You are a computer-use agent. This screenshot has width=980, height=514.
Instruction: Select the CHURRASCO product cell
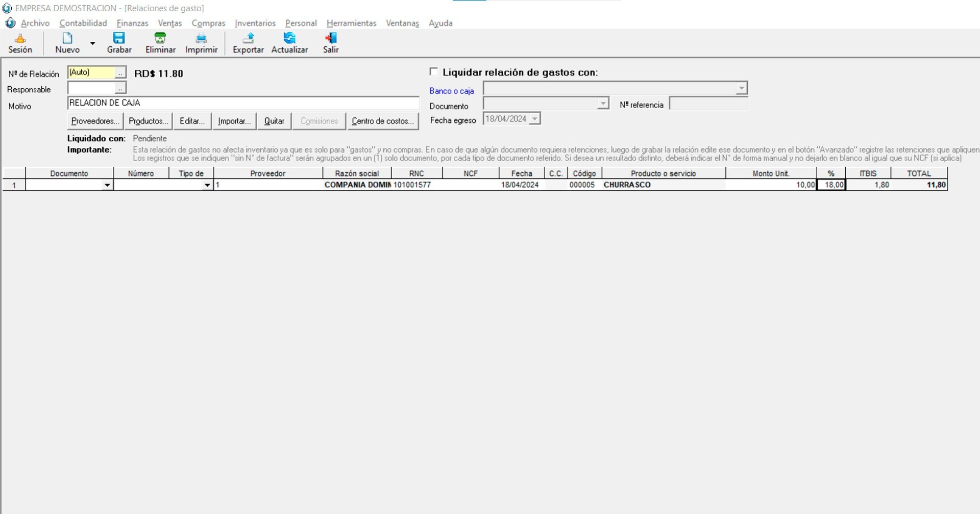(663, 185)
